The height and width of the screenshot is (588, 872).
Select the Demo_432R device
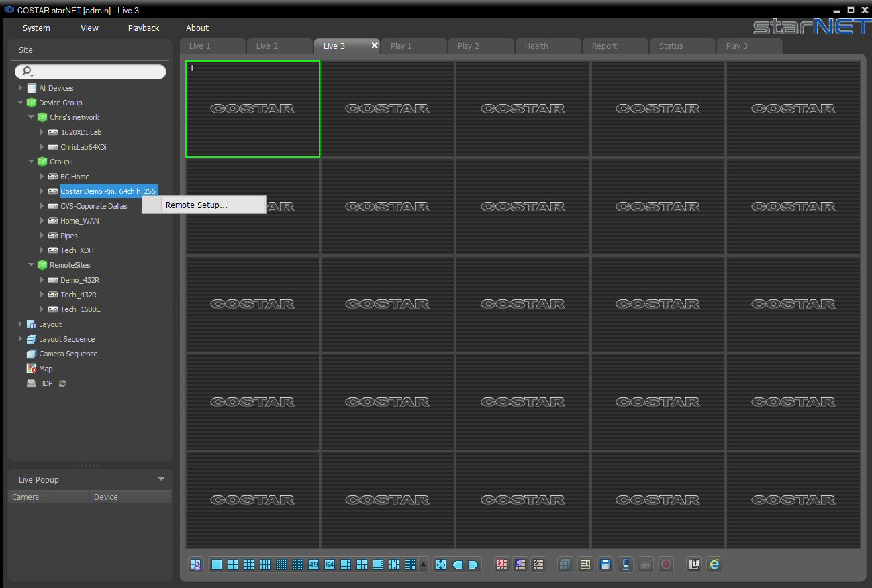(79, 280)
